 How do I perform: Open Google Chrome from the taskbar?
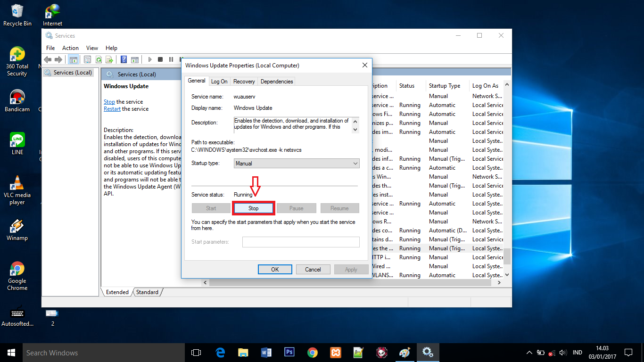click(x=312, y=352)
